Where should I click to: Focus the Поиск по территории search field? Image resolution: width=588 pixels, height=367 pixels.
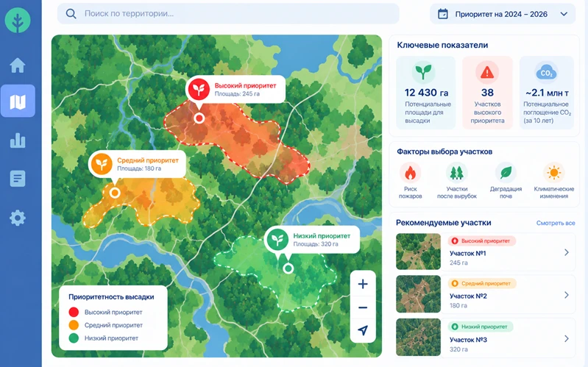pyautogui.click(x=228, y=14)
